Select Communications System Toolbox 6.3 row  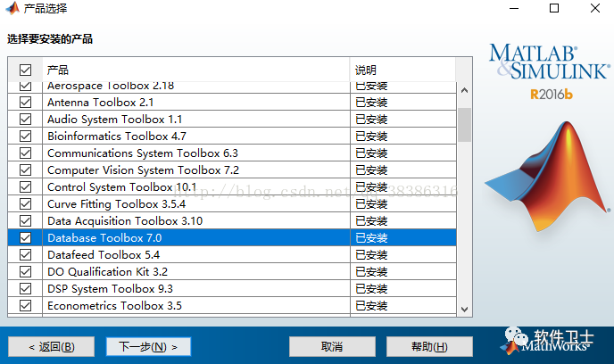tap(232, 153)
